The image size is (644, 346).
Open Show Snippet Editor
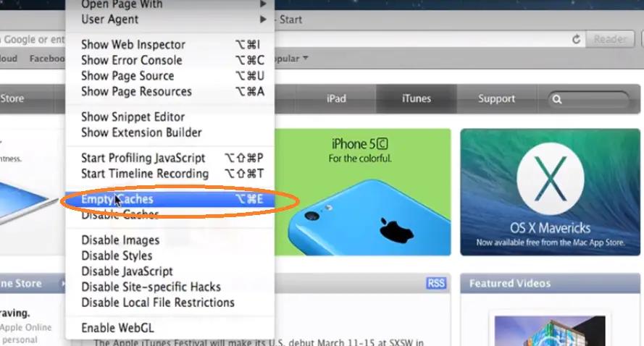pos(170,117)
